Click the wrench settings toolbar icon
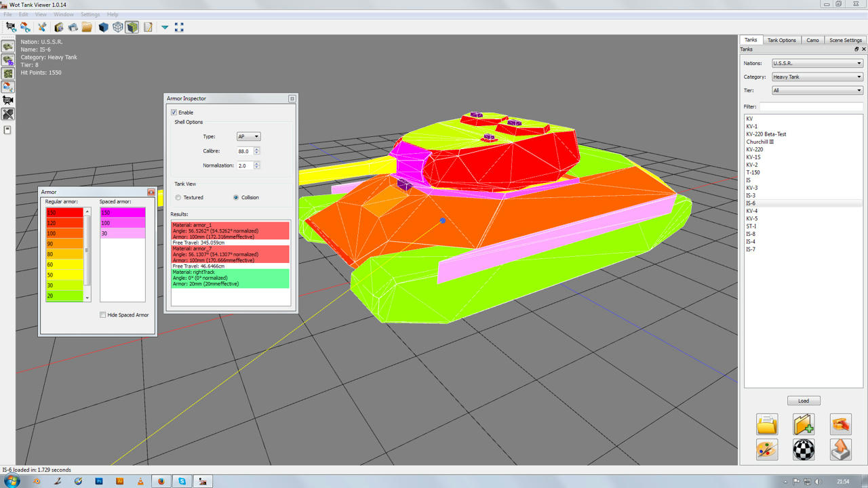This screenshot has width=868, height=488. [43, 27]
